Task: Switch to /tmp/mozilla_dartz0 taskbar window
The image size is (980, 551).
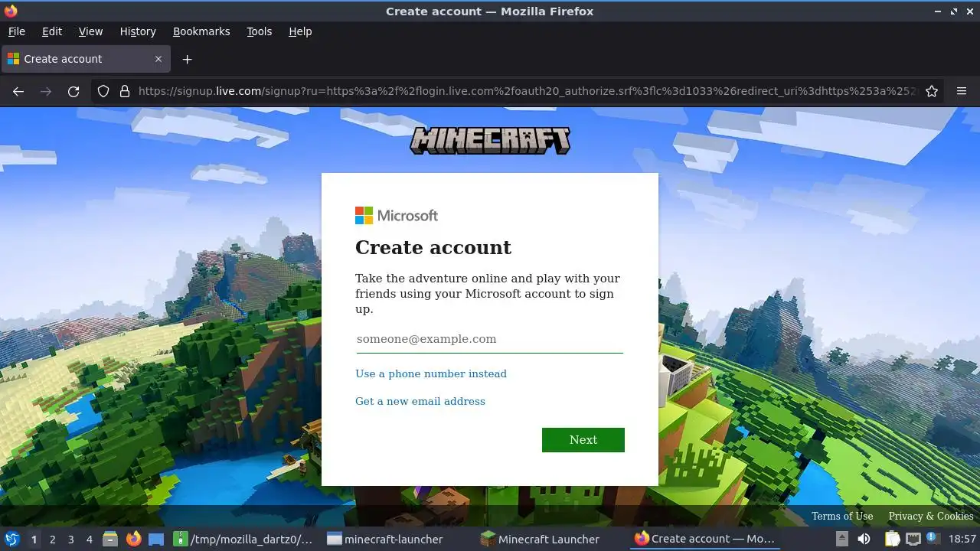Action: click(x=243, y=539)
